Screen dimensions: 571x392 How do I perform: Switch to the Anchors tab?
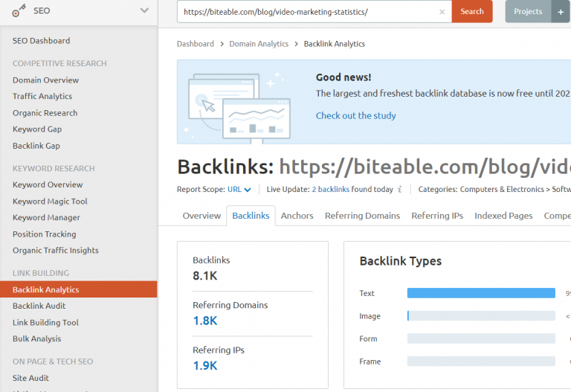click(297, 216)
